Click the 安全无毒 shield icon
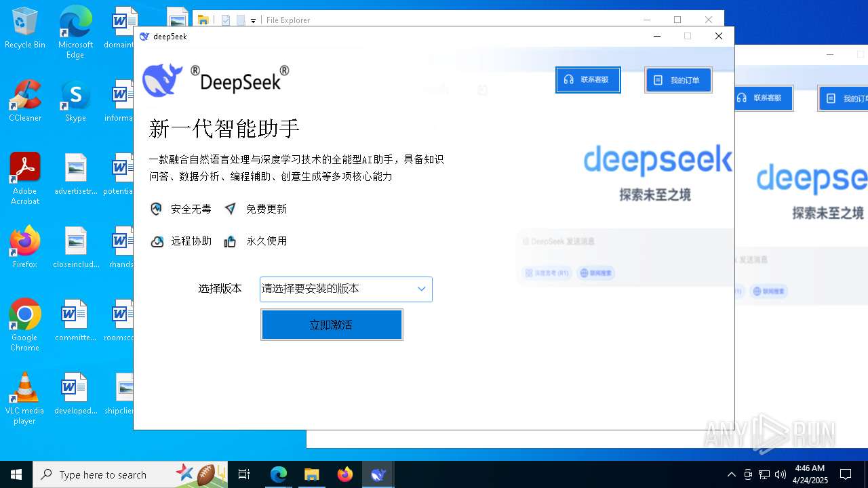868x488 pixels. [x=156, y=209]
